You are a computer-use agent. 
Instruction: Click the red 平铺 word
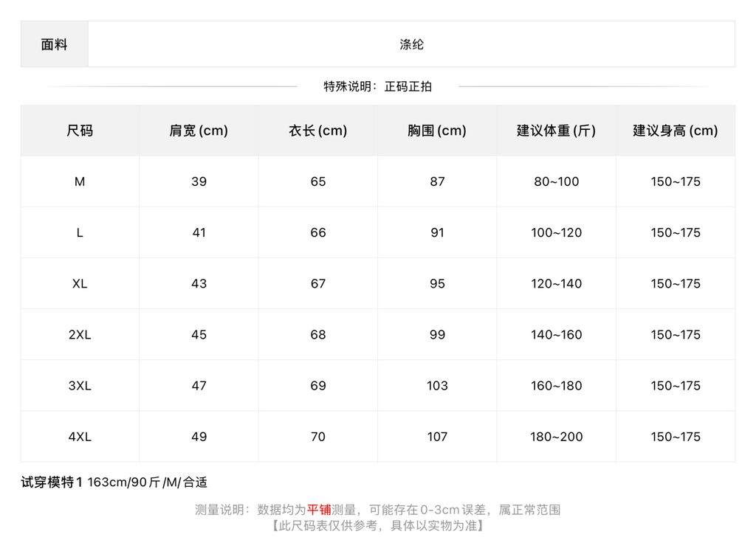(x=319, y=510)
